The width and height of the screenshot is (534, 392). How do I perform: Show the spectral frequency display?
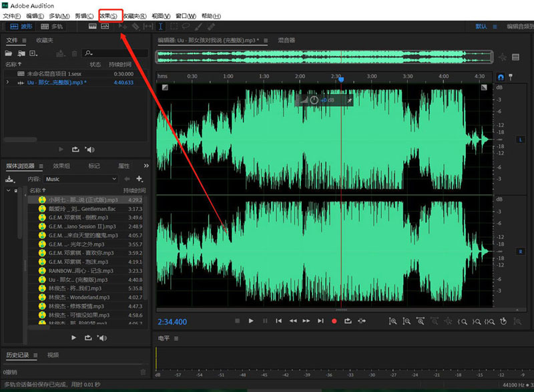[93, 27]
